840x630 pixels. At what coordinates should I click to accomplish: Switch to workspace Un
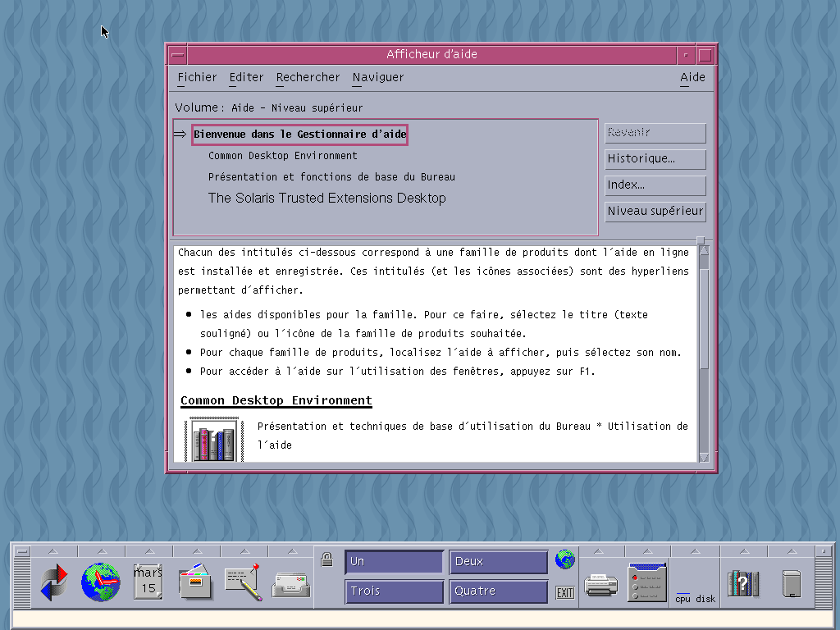click(x=395, y=562)
